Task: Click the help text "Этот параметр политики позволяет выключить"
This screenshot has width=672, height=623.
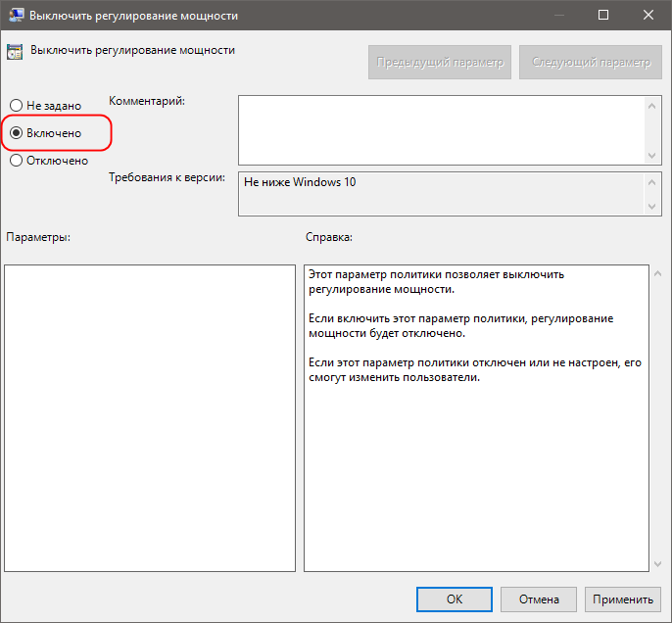Action: point(436,274)
